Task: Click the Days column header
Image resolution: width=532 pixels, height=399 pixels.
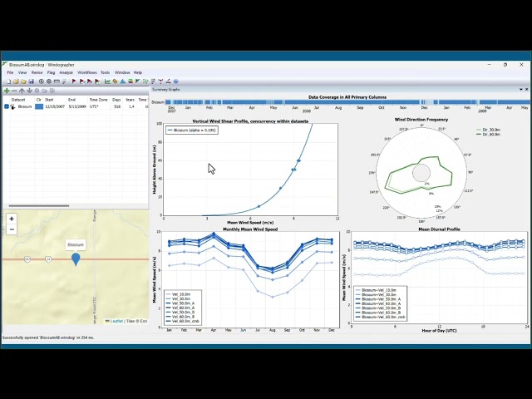Action: (x=116, y=100)
